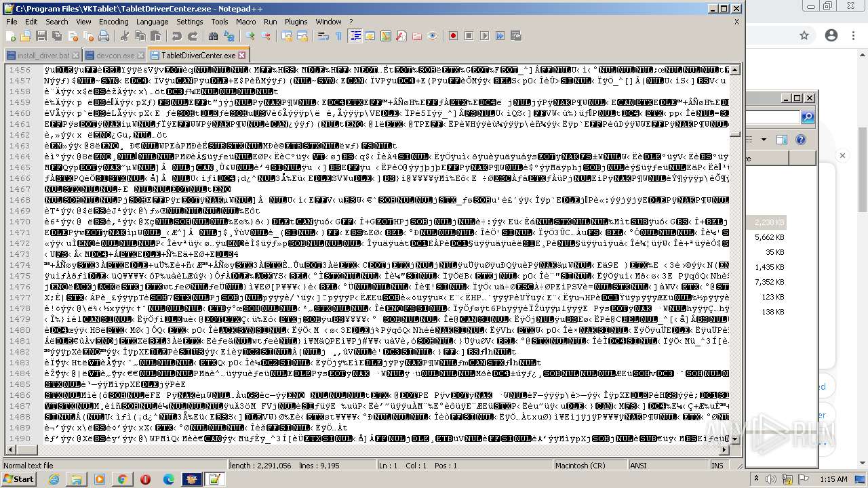Toggle file monitoring eye icon
Image resolution: width=868 pixels, height=488 pixels.
tap(433, 36)
